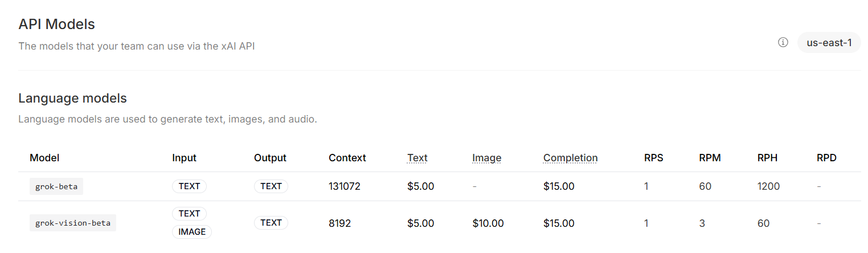Click the TEXT input badge for grok-beta
868x253 pixels.
click(x=190, y=186)
